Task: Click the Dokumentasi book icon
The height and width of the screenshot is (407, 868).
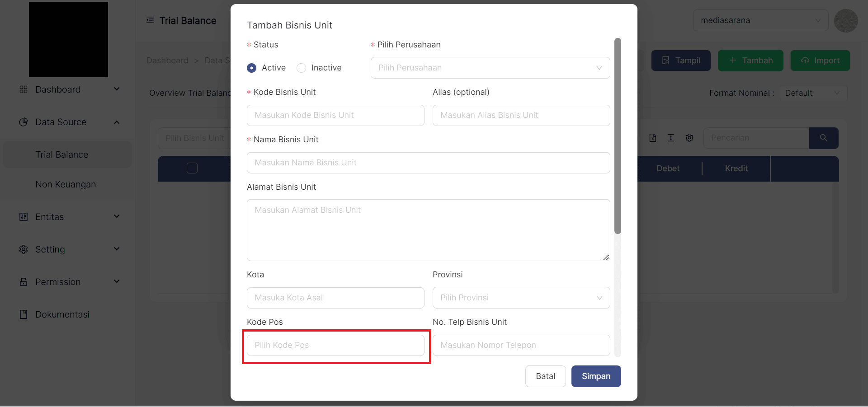Action: 24,314
